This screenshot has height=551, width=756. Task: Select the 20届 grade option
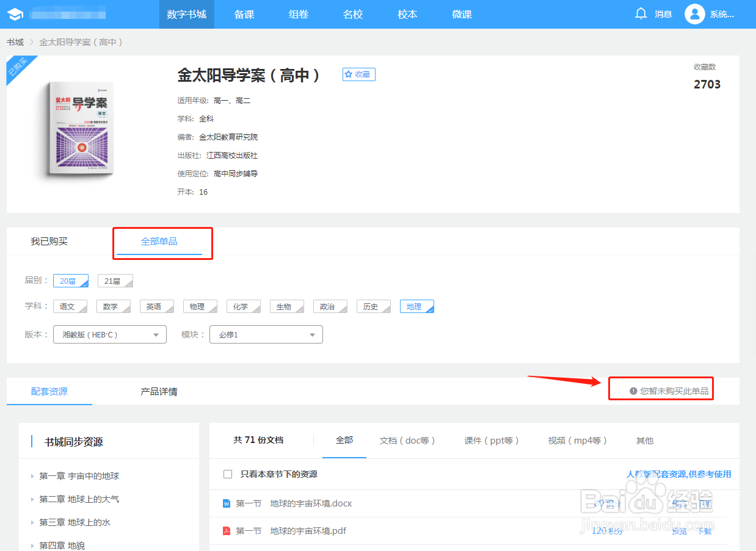[71, 281]
